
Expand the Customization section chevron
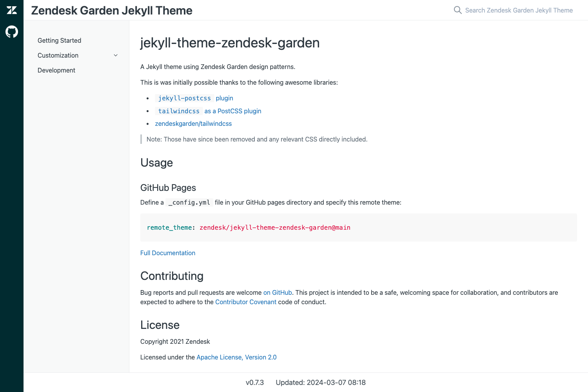coord(116,55)
